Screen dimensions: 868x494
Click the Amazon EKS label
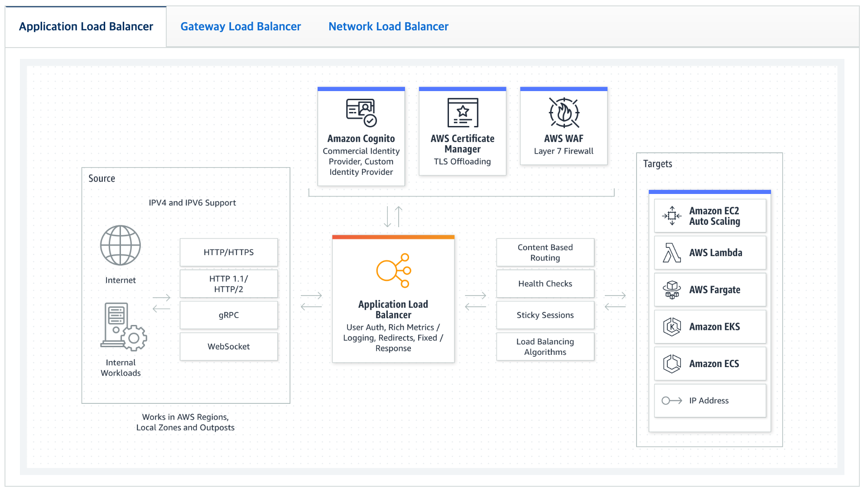[715, 327]
